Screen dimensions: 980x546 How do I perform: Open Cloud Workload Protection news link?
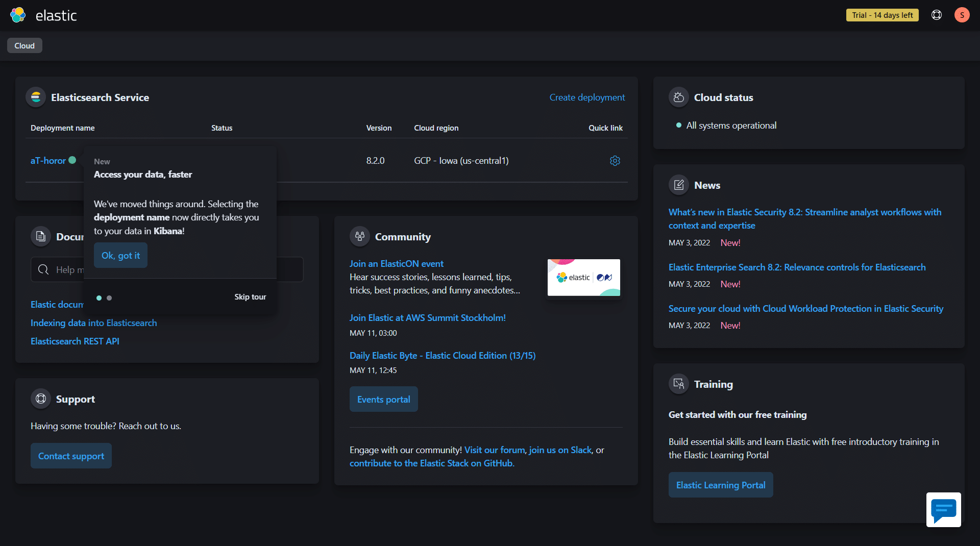point(806,309)
